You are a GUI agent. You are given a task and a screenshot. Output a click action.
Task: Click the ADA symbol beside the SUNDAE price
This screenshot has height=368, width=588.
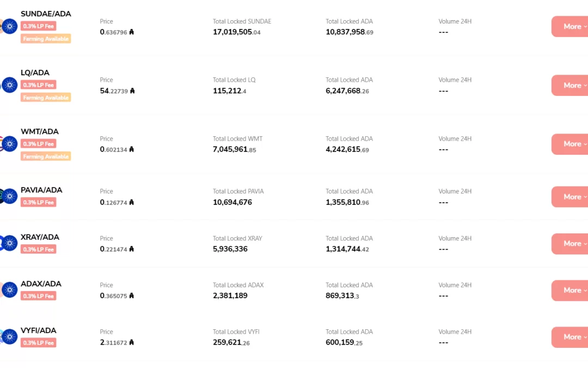click(x=131, y=32)
